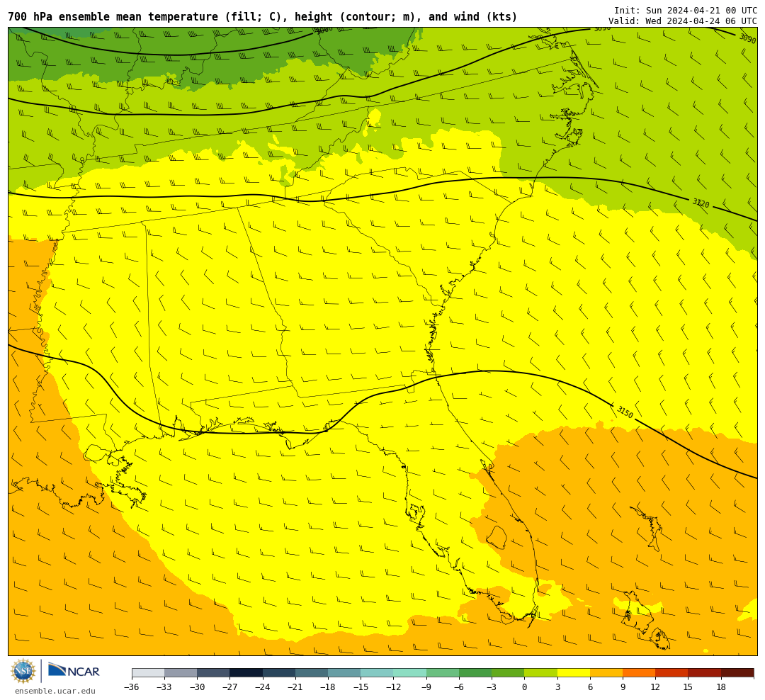Click the -27 colorbar tick label

(x=229, y=687)
